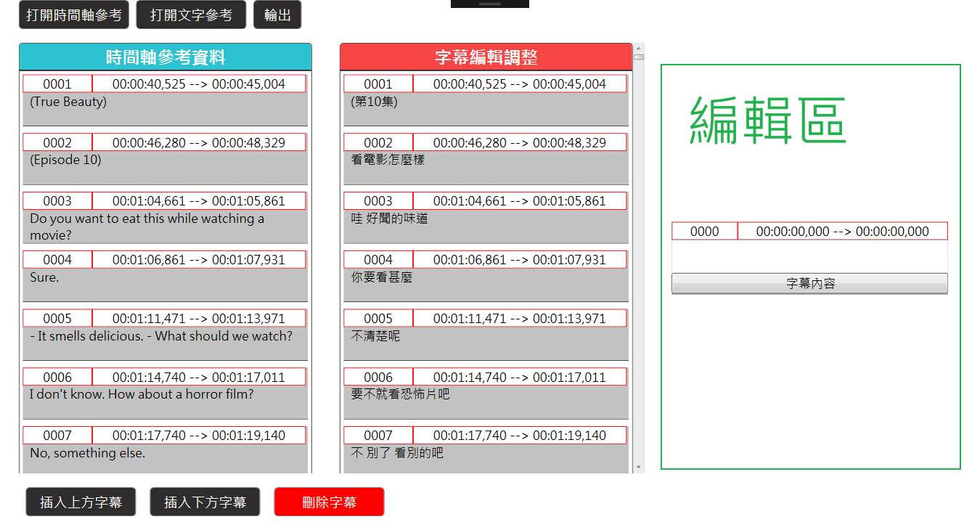980x530 pixels.
Task: Click reference subtitle 'Sure.' text
Action: (x=44, y=277)
